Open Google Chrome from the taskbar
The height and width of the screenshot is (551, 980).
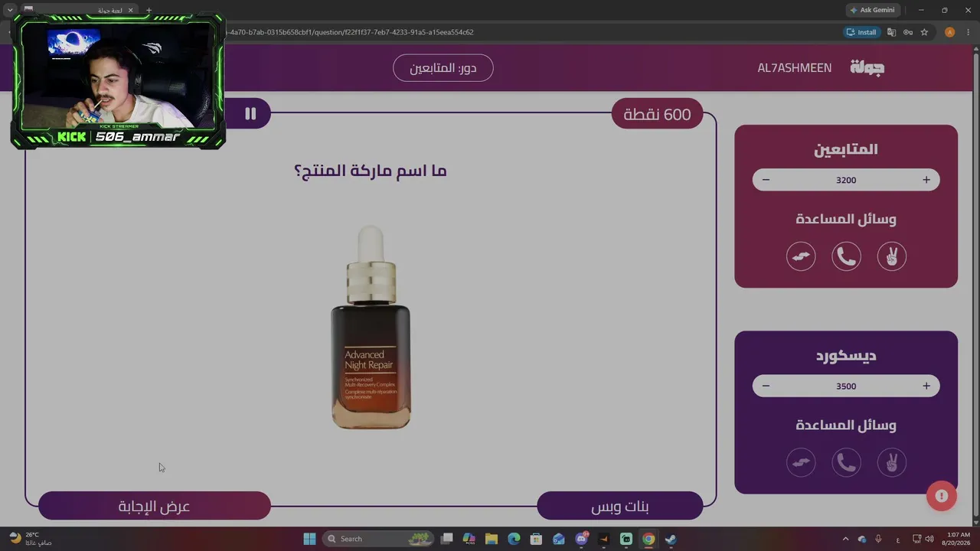[648, 539]
